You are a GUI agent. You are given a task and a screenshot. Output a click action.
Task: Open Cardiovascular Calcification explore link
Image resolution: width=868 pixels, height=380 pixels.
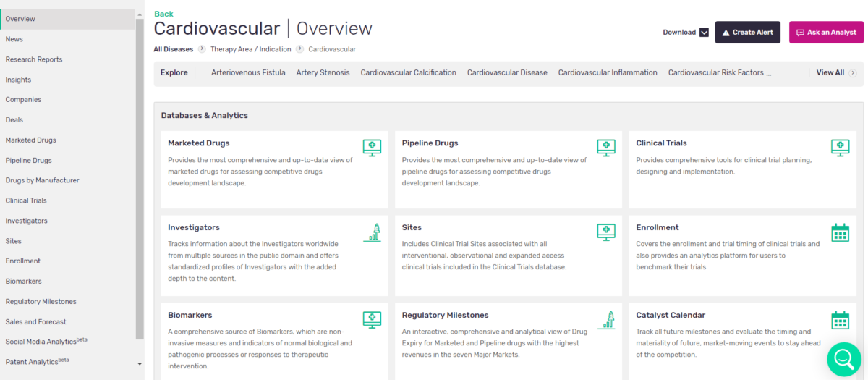tap(408, 72)
